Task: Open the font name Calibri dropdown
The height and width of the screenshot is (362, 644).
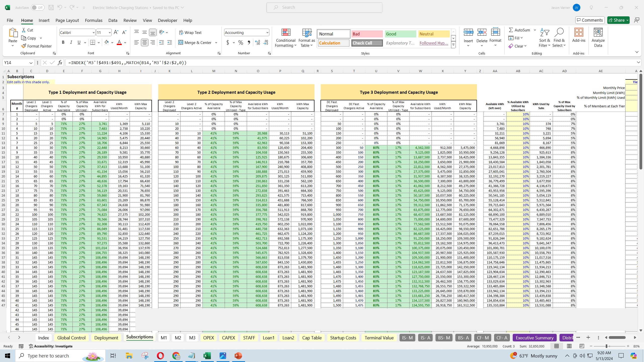Action: pyautogui.click(x=93, y=32)
